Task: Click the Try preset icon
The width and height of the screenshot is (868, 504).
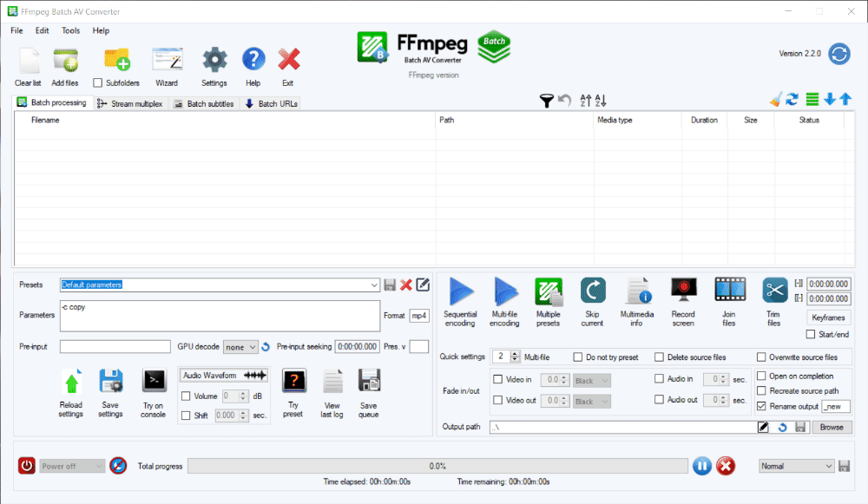Action: (x=294, y=381)
